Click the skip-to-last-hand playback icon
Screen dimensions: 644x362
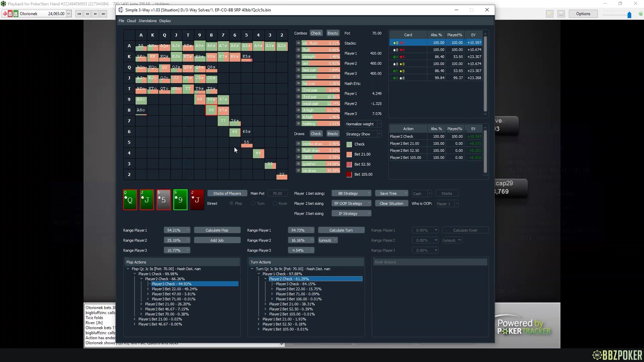[104, 14]
